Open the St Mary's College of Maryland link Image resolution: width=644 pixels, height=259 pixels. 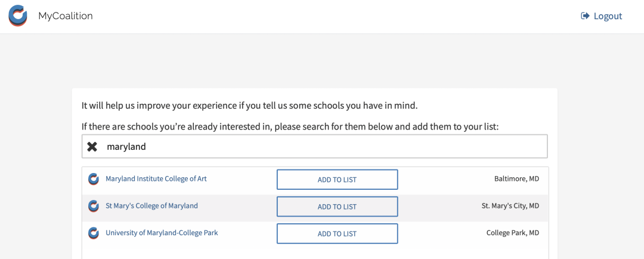[151, 206]
